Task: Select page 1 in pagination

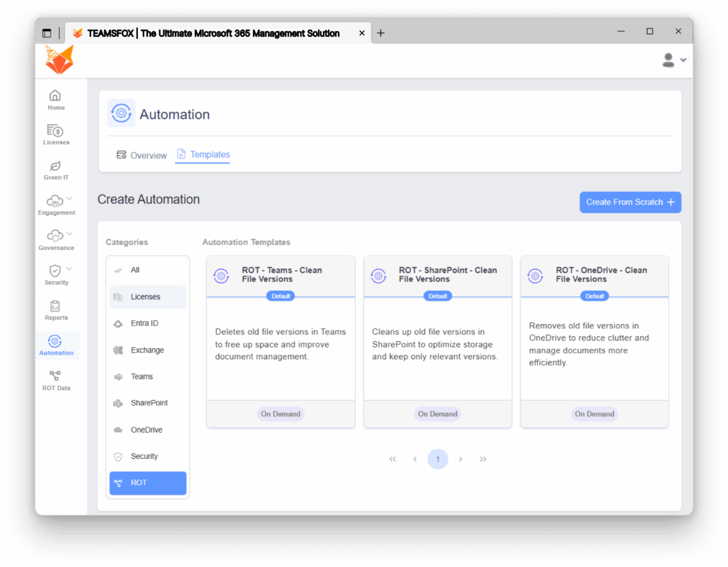Action: [437, 459]
